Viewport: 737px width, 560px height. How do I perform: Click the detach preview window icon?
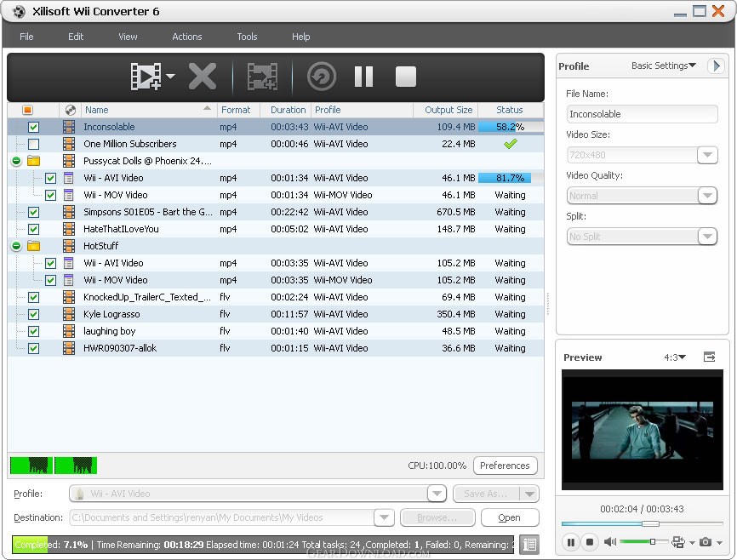[709, 357]
